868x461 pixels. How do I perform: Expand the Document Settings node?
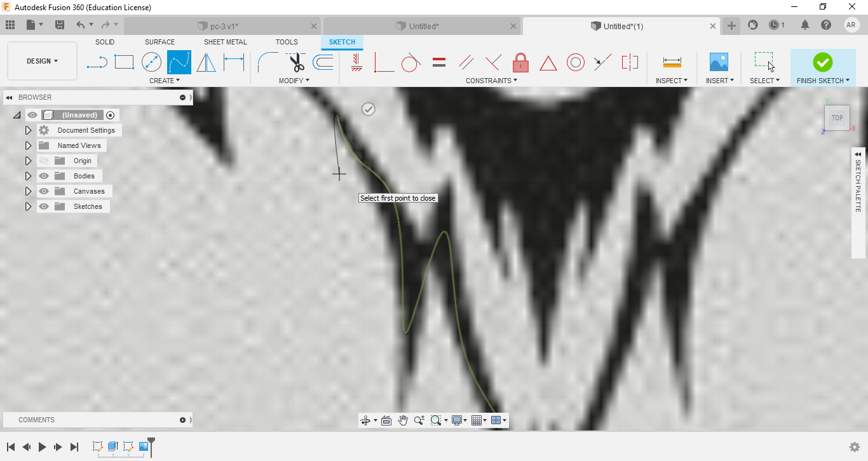(x=28, y=130)
